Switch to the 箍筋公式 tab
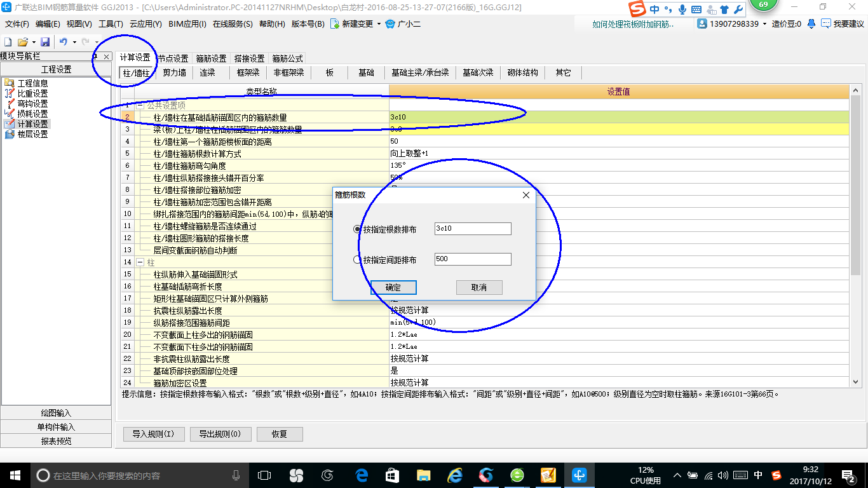Screen dimensions: 868x488 [x=288, y=58]
